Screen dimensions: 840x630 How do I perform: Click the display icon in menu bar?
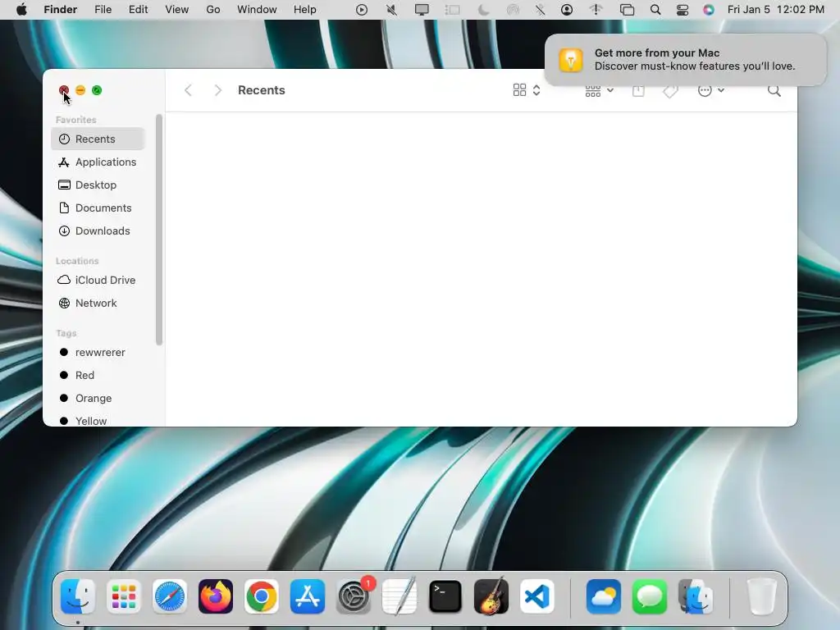[422, 10]
